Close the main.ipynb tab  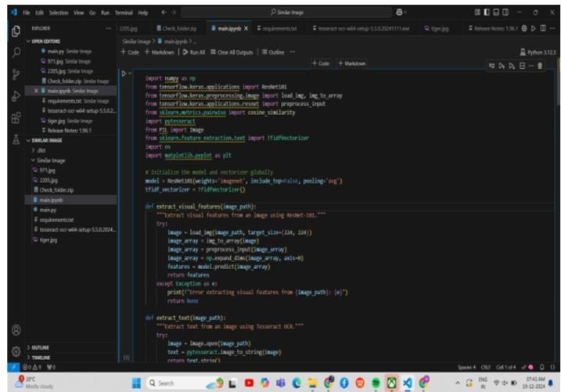point(246,28)
